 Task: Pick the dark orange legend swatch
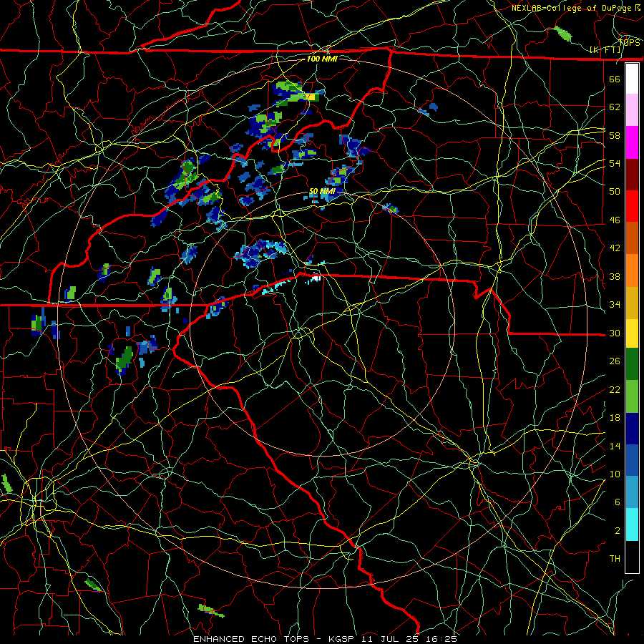[x=632, y=238]
